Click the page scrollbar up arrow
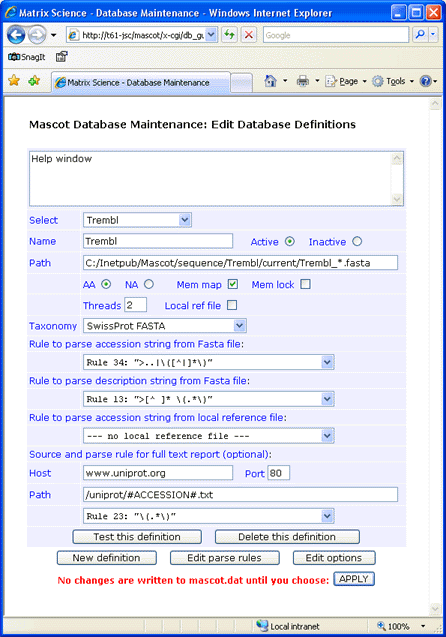 435,104
